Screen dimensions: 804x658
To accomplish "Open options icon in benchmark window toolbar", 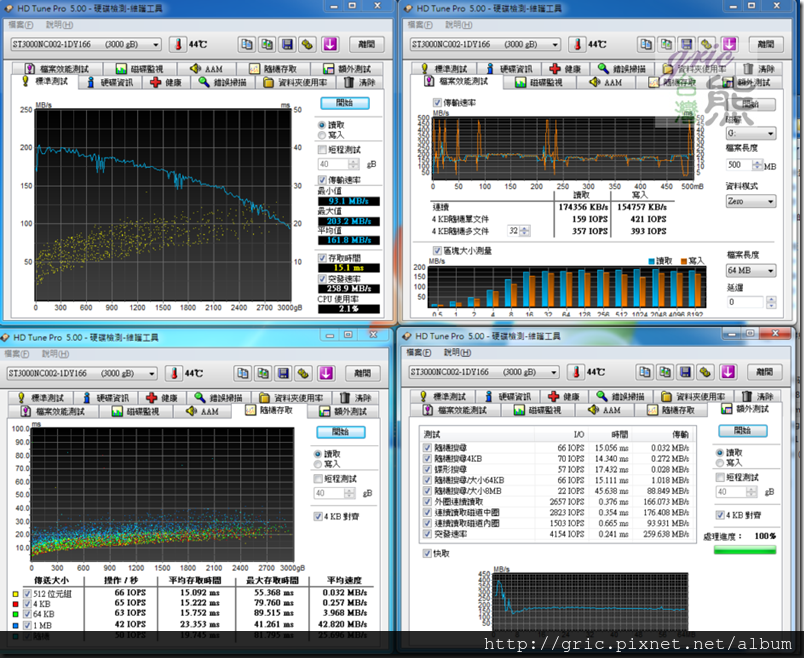I will pyautogui.click(x=307, y=45).
